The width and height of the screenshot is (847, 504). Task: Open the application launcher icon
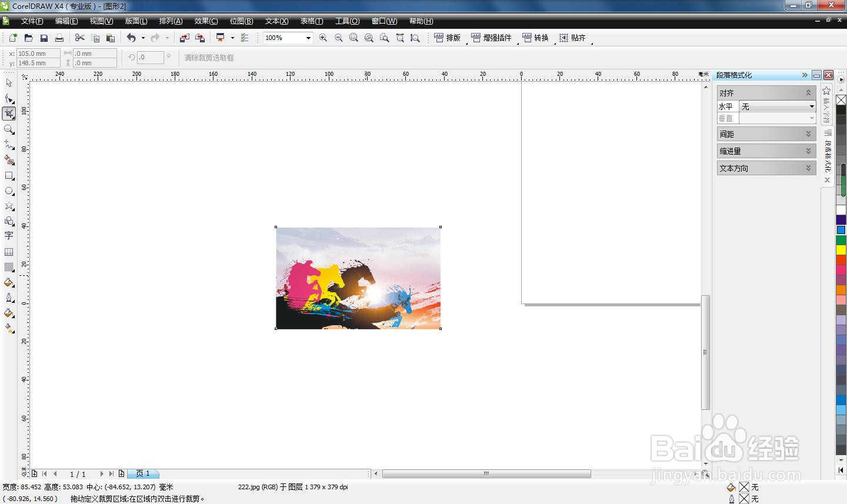click(221, 38)
